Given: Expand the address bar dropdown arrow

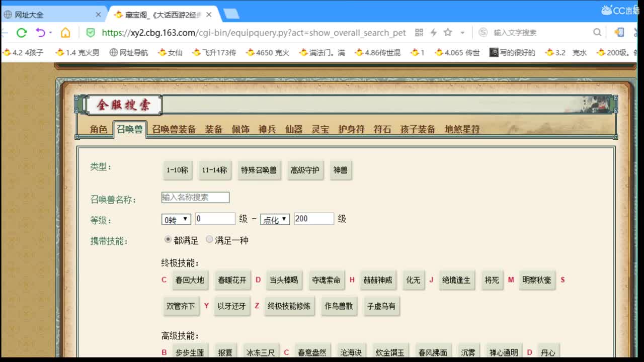Looking at the screenshot, I should [462, 33].
